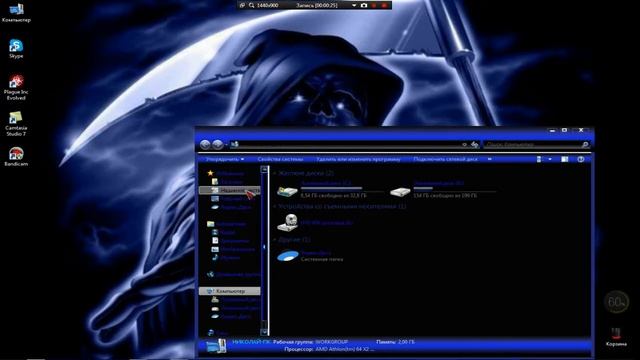Screen dimensions: 640x360
Task: Launch Camtasia Studio 7 desktop shortcut
Action: pos(16,123)
